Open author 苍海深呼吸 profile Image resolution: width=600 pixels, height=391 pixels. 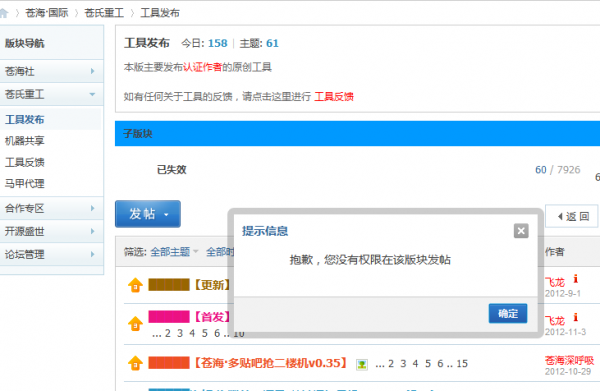(x=569, y=360)
